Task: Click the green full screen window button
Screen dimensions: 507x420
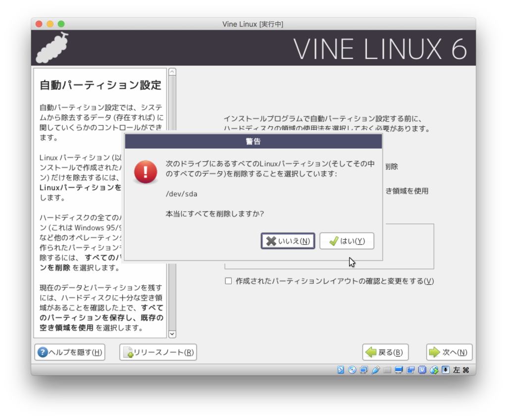Action: tap(61, 24)
